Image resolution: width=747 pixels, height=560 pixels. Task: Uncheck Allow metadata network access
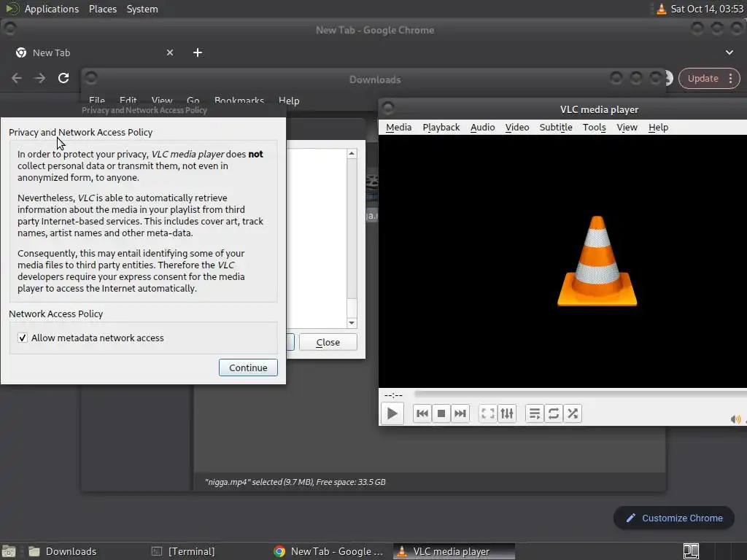23,338
